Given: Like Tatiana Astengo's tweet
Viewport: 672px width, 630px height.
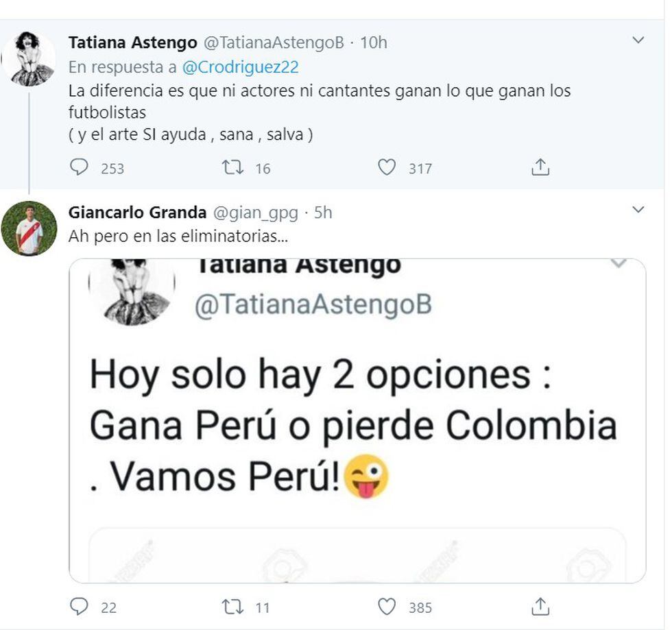Looking at the screenshot, I should 387,167.
